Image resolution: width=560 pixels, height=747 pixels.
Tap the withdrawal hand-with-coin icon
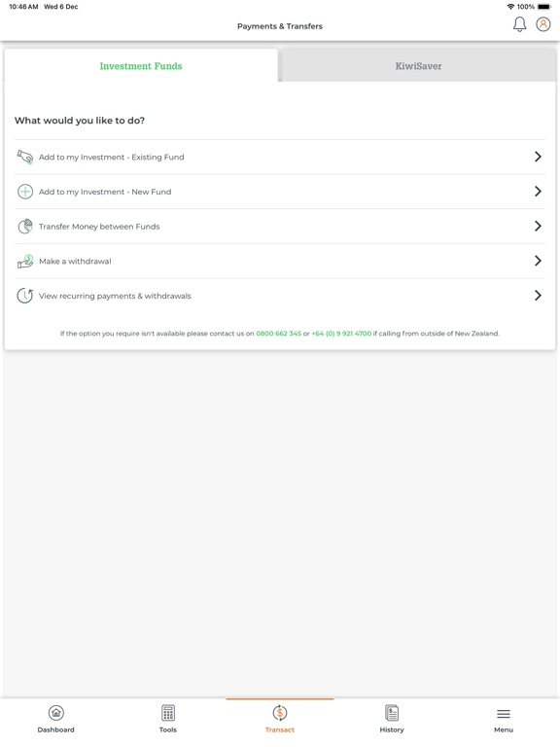[24, 261]
